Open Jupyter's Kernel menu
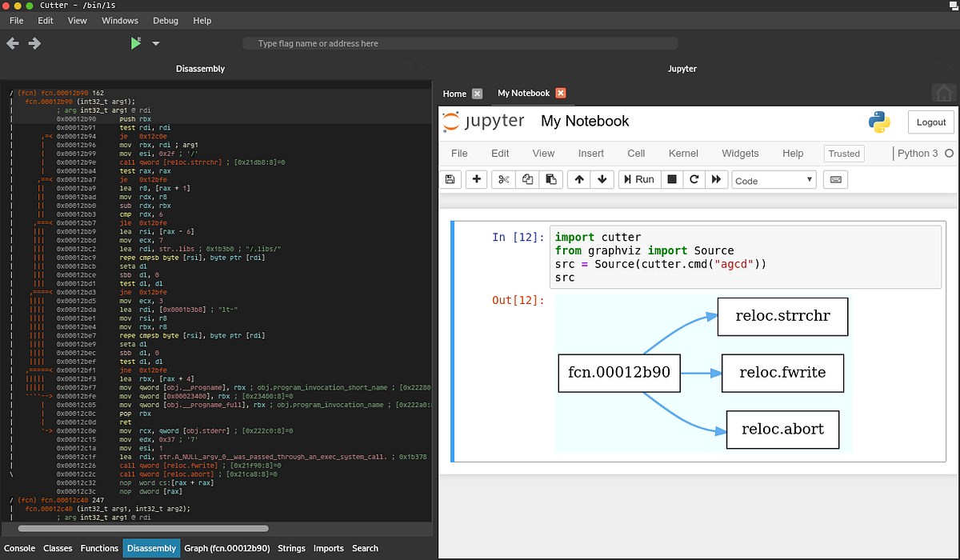This screenshot has height=560, width=960. point(682,153)
